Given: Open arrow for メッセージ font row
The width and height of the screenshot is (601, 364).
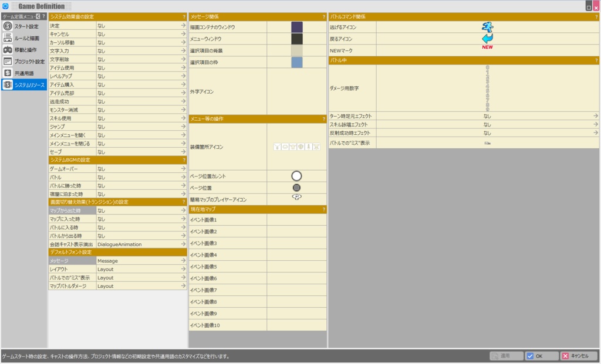Looking at the screenshot, I should click(x=183, y=260).
